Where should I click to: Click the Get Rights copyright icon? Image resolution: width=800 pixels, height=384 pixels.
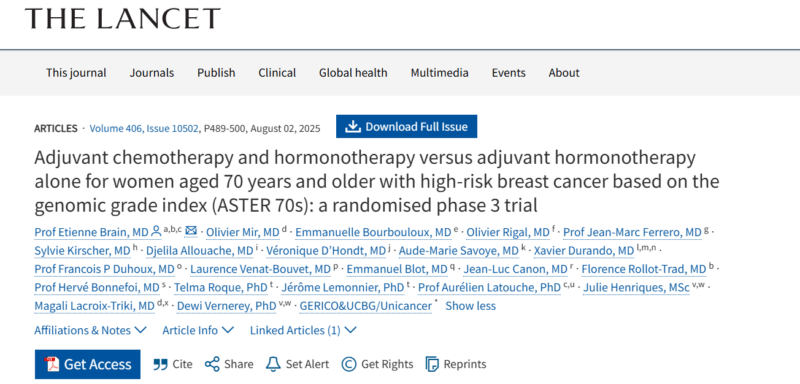click(349, 364)
